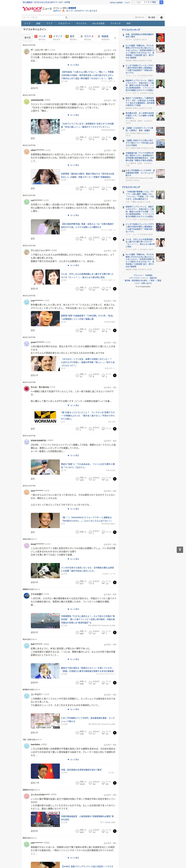Open ザ・コメンテーター's avatar icon
This screenshot has width=186, height=868.
coord(26,51)
